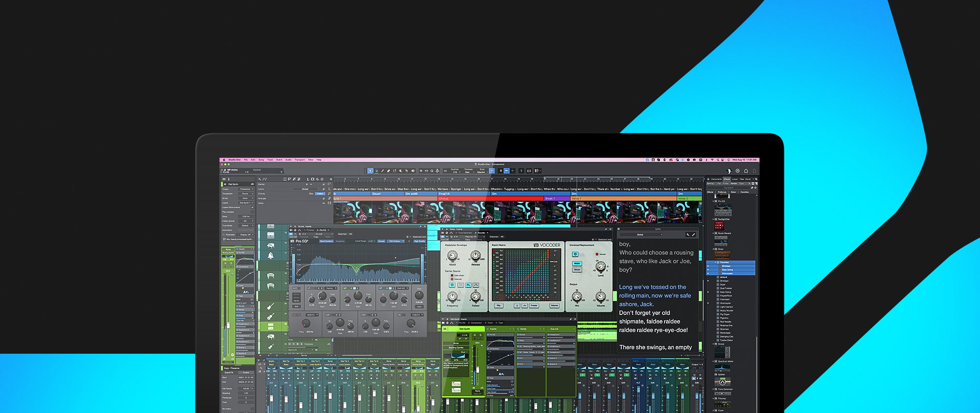The width and height of the screenshot is (980, 413).
Task: Expand the Room Reverb effect entry
Action: [x=713, y=233]
